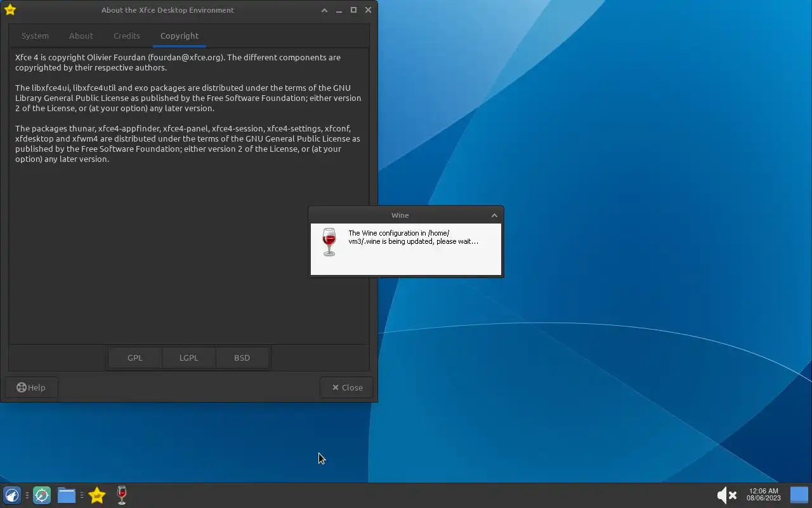Toggle the muted volume icon in panel

[x=727, y=495]
